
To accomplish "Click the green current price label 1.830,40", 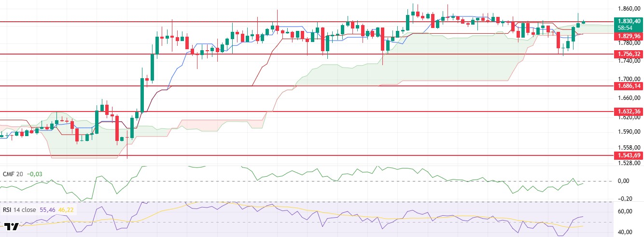I will click(627, 21).
